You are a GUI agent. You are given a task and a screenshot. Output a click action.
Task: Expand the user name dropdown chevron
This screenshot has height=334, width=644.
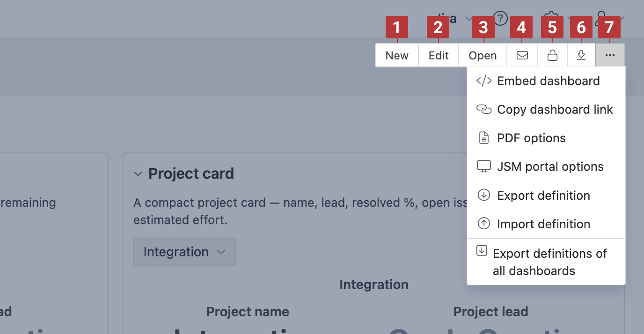pos(468,19)
